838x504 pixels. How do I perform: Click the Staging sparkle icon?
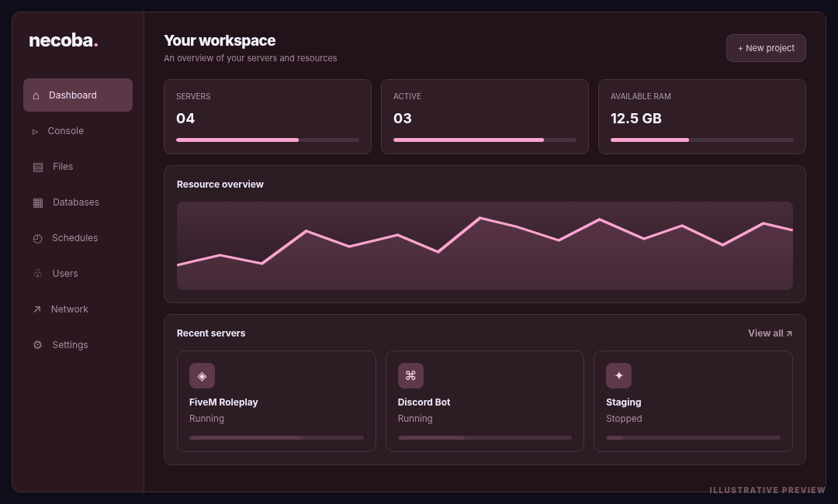[619, 376]
